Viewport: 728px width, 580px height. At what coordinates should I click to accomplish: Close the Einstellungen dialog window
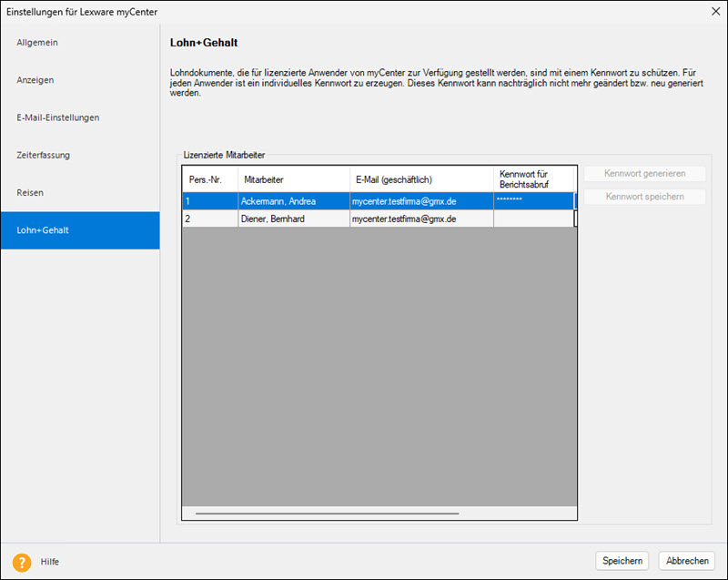[714, 11]
